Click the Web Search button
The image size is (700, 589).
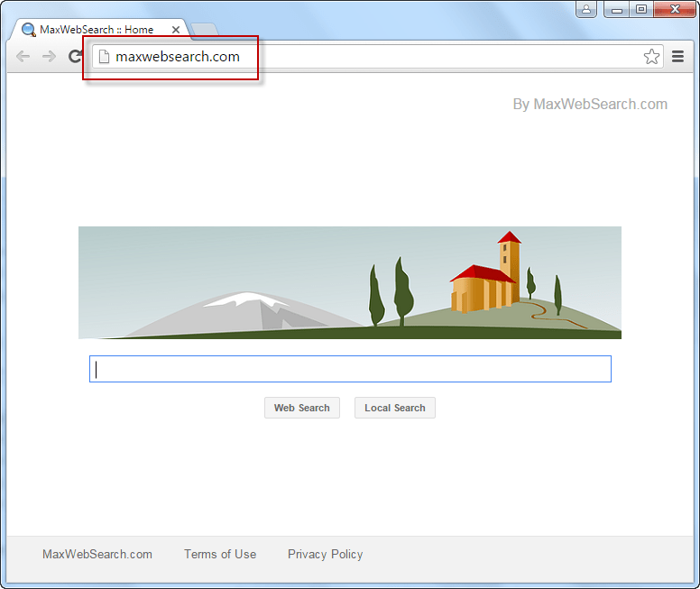[x=302, y=408]
